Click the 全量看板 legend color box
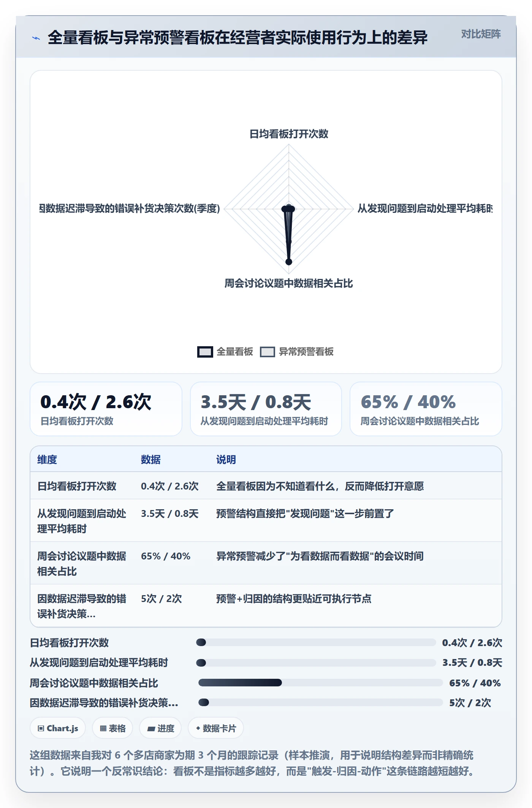532x808 pixels. [x=205, y=352]
